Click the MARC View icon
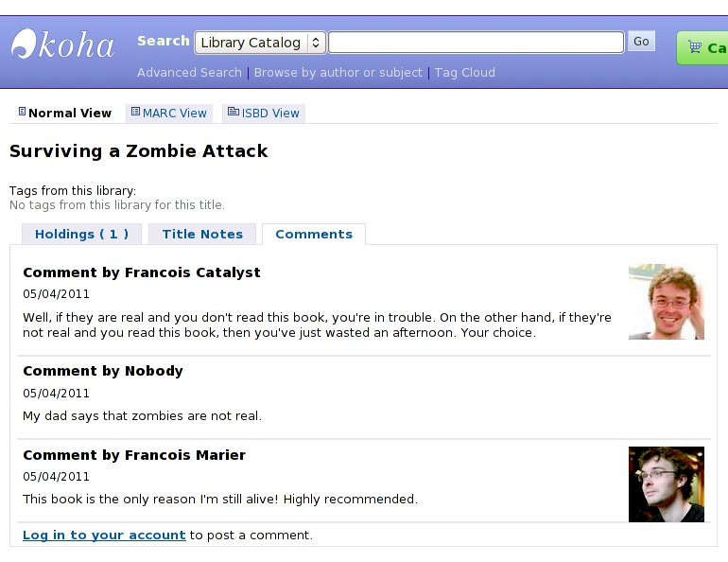The image size is (728, 562). coord(135,113)
